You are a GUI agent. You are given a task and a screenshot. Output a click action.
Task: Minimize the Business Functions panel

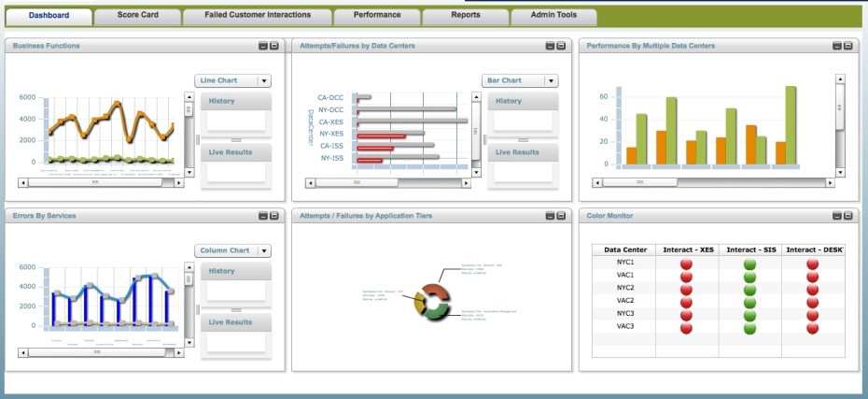tap(263, 46)
